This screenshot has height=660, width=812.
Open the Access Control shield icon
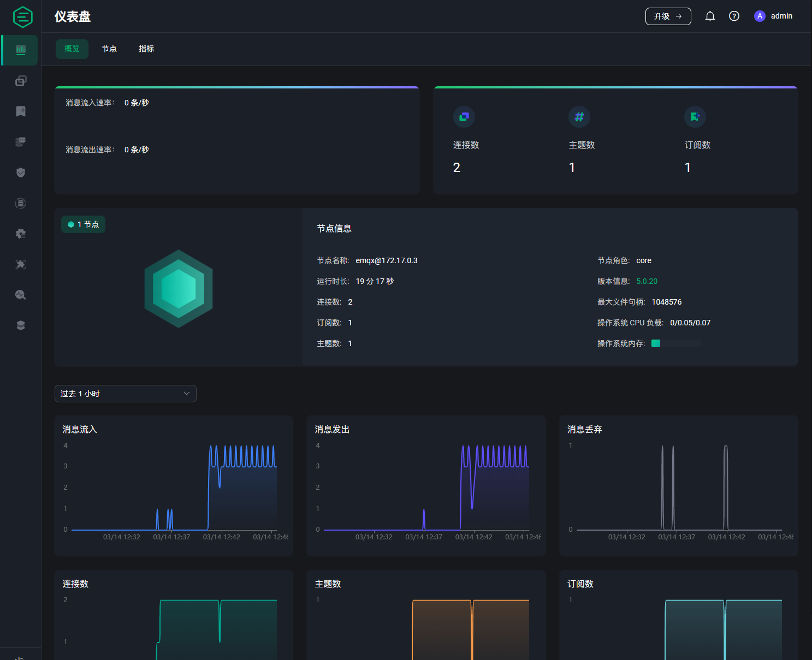pos(21,173)
